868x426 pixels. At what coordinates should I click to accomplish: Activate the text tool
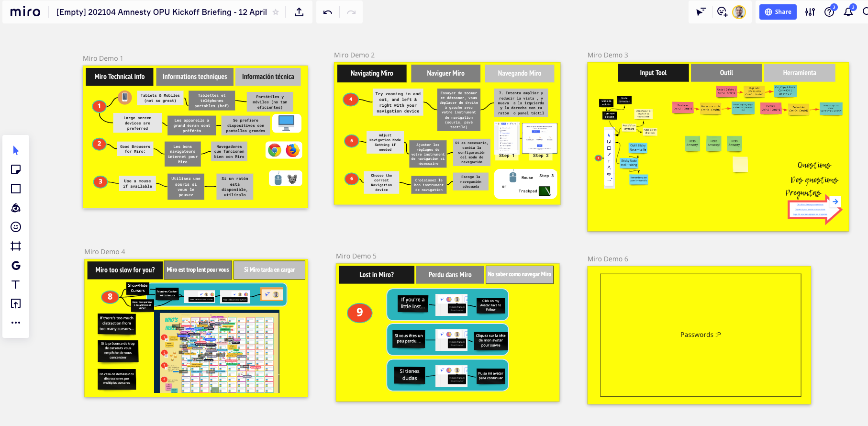[16, 284]
